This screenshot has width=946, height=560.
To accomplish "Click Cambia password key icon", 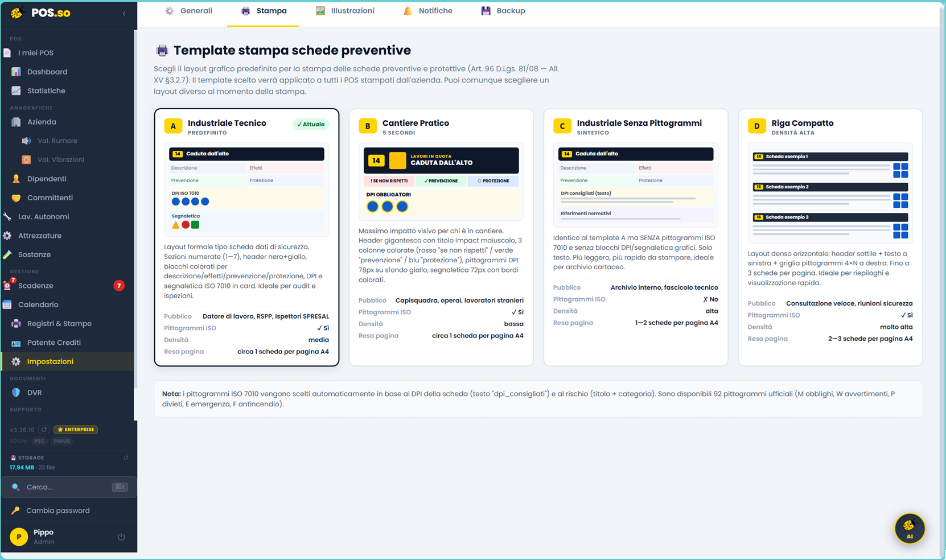I will pyautogui.click(x=15, y=510).
